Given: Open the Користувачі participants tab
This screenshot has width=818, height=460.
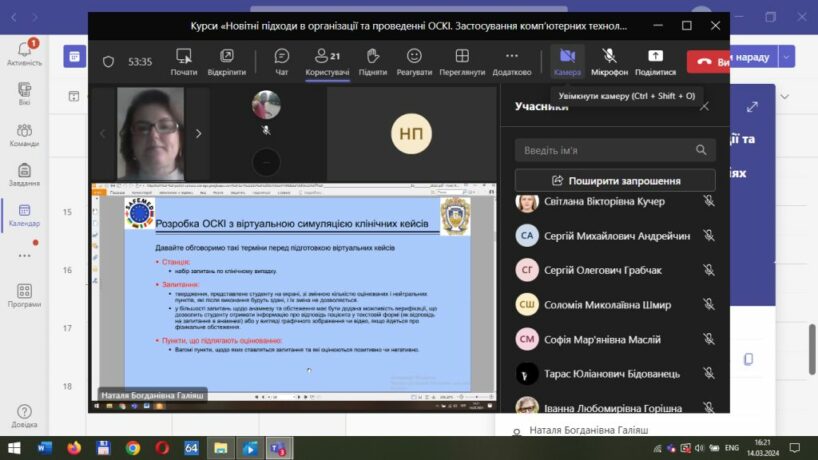Looking at the screenshot, I should 327,61.
